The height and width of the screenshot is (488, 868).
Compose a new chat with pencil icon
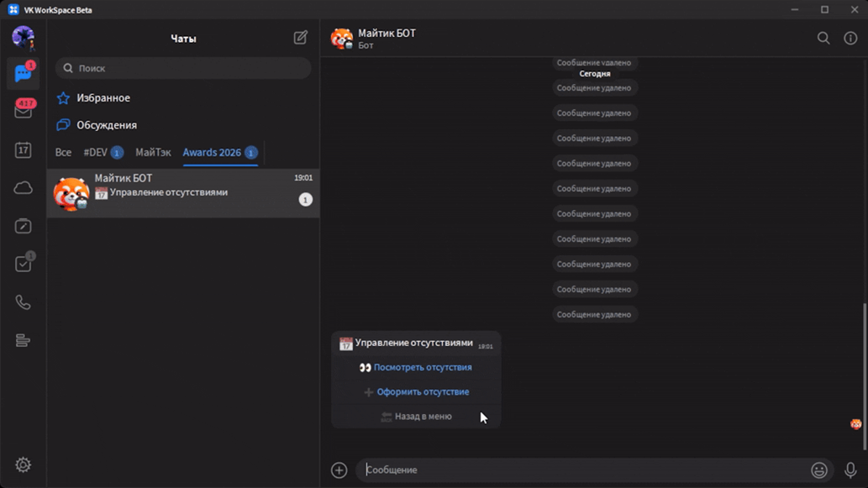pos(300,38)
